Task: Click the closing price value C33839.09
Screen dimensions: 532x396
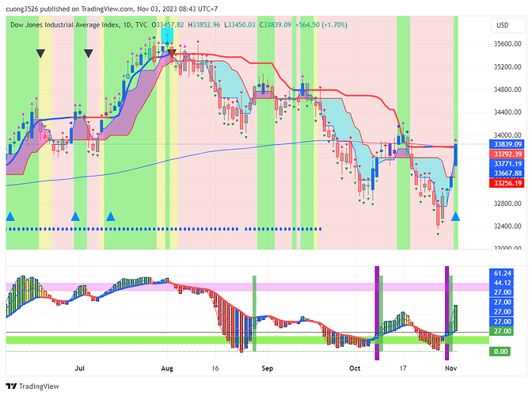Action: [275, 25]
